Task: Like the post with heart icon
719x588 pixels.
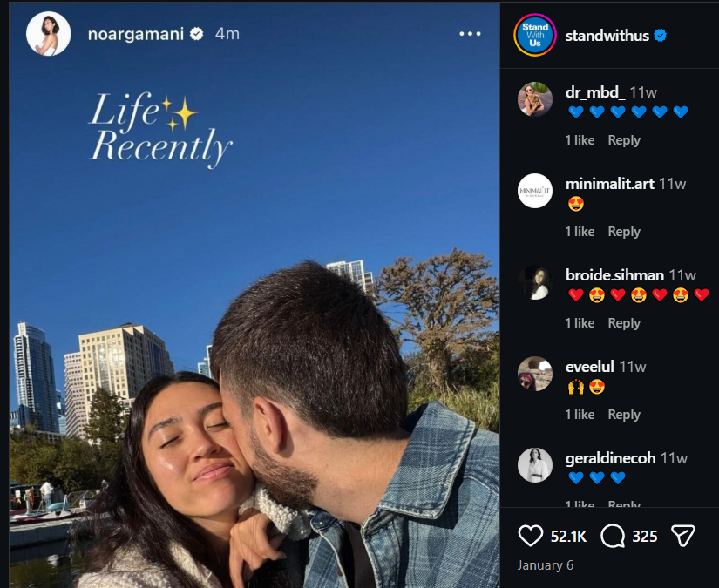Action: pos(531,536)
